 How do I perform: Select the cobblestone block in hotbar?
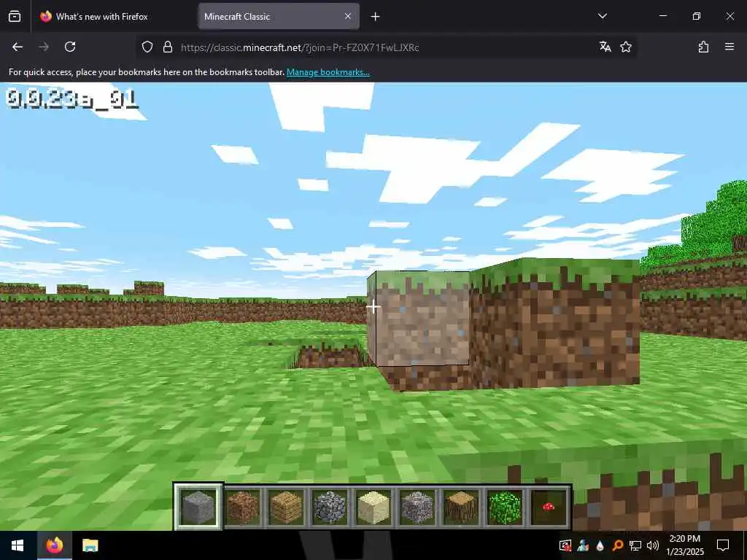coord(330,507)
